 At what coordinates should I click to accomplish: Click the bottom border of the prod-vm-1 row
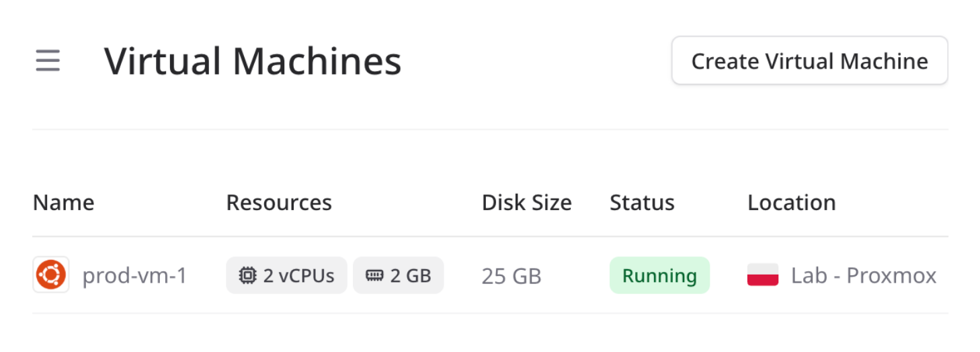pyautogui.click(x=490, y=313)
